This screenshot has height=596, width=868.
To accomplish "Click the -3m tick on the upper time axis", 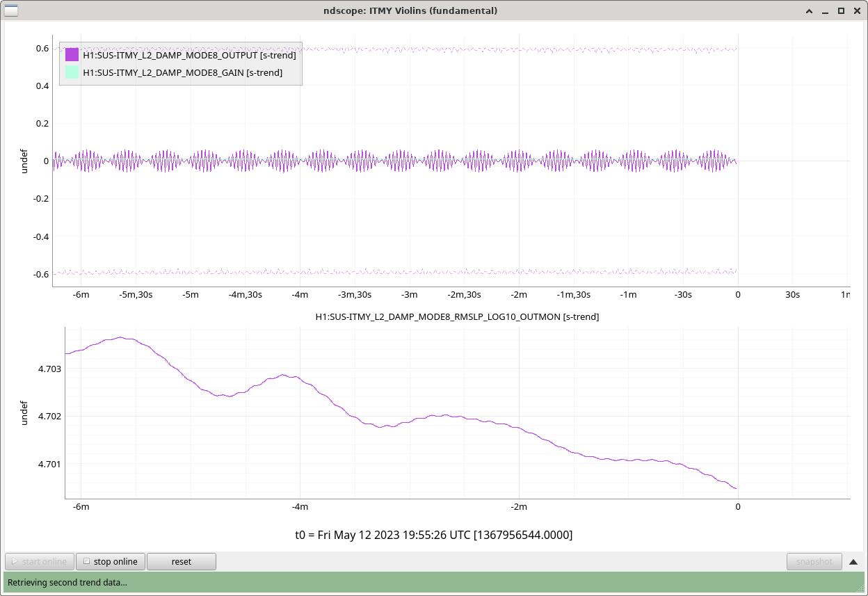I will (409, 295).
